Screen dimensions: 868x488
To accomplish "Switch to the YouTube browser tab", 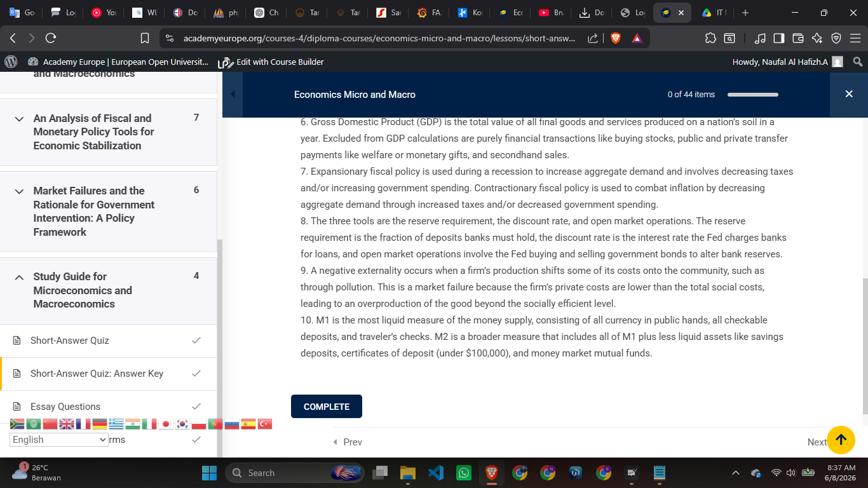I will pos(104,13).
